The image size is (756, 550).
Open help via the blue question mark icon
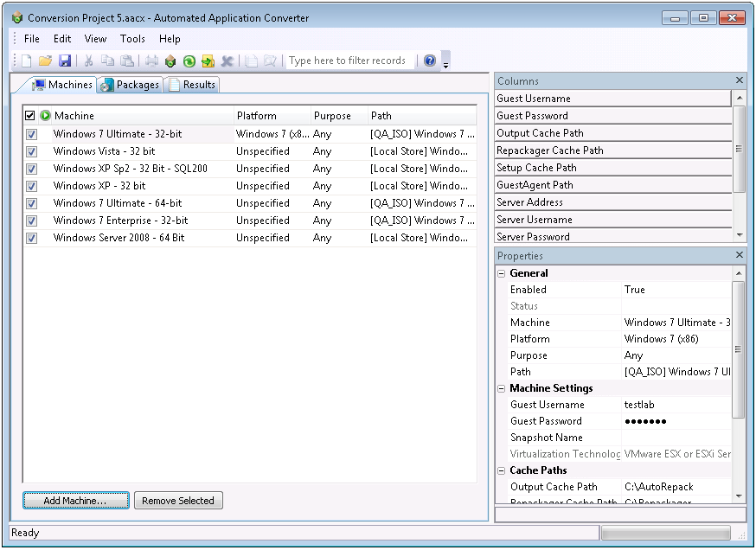430,61
